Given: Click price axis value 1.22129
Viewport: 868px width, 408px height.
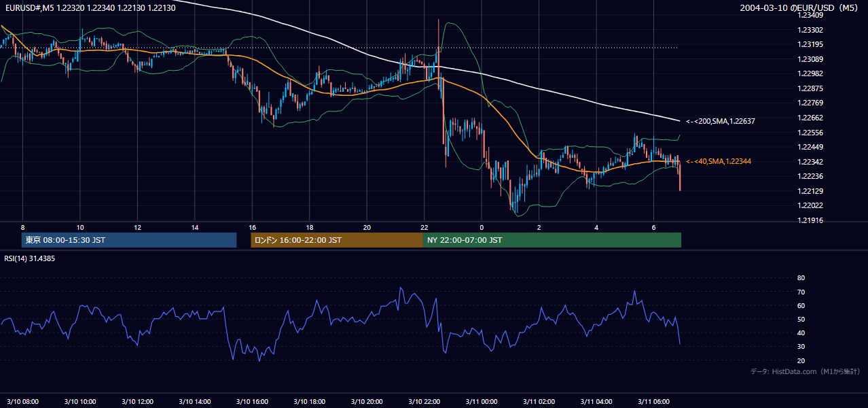Looking at the screenshot, I should tap(809, 190).
